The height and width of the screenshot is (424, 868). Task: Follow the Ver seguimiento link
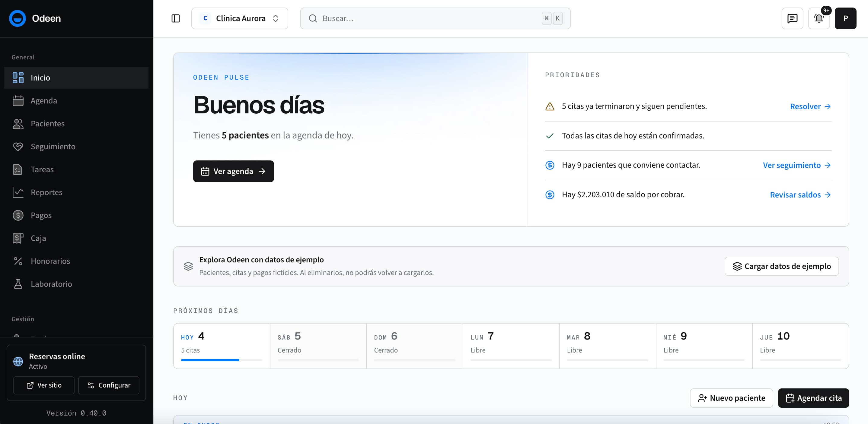click(x=797, y=165)
